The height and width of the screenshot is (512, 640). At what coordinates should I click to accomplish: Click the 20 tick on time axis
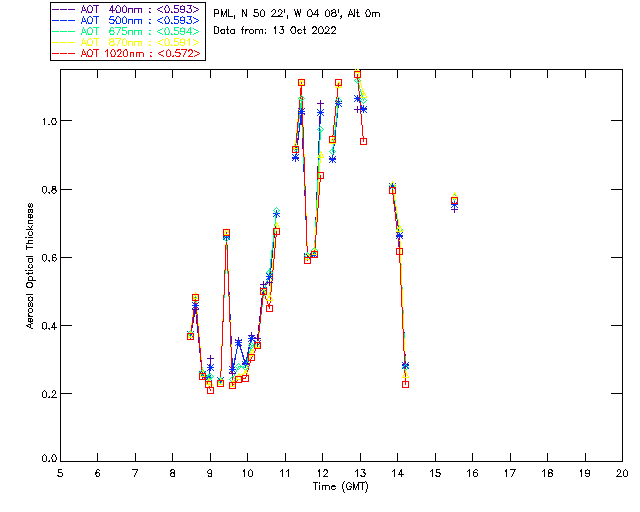click(622, 472)
